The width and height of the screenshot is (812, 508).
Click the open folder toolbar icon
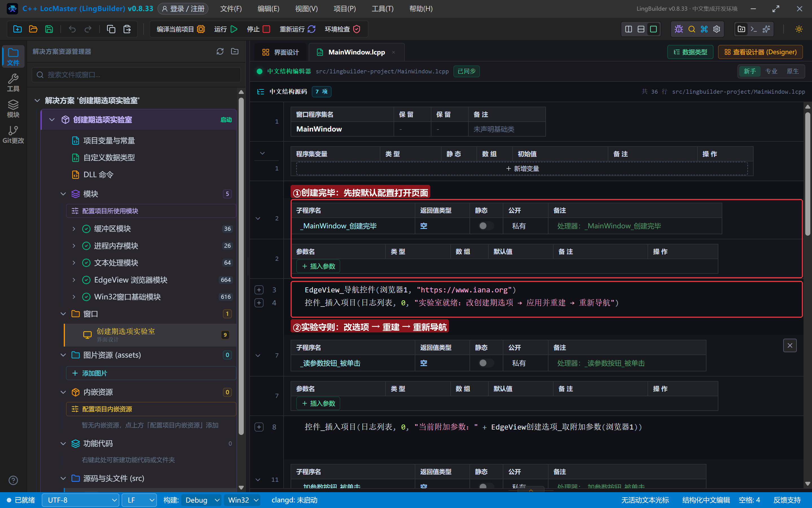tap(33, 29)
